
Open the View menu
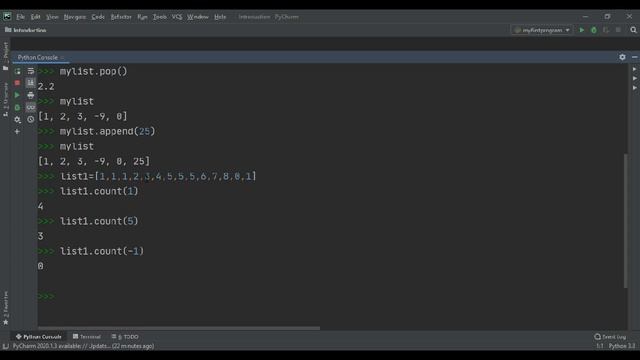(x=52, y=17)
